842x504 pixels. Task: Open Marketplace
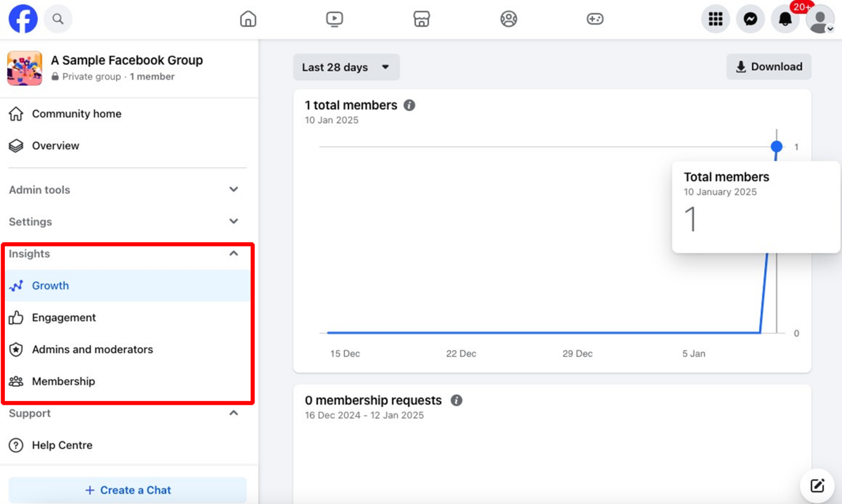coord(422,19)
